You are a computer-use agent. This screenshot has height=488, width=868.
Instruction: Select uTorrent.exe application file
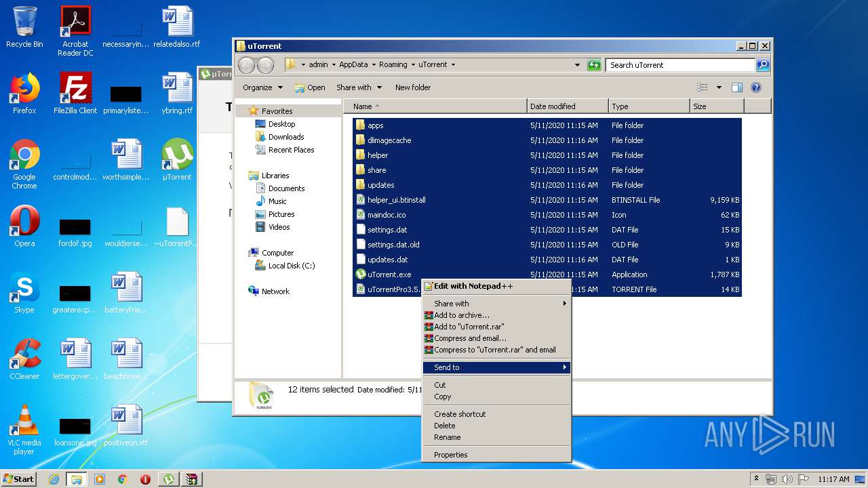(547, 274)
